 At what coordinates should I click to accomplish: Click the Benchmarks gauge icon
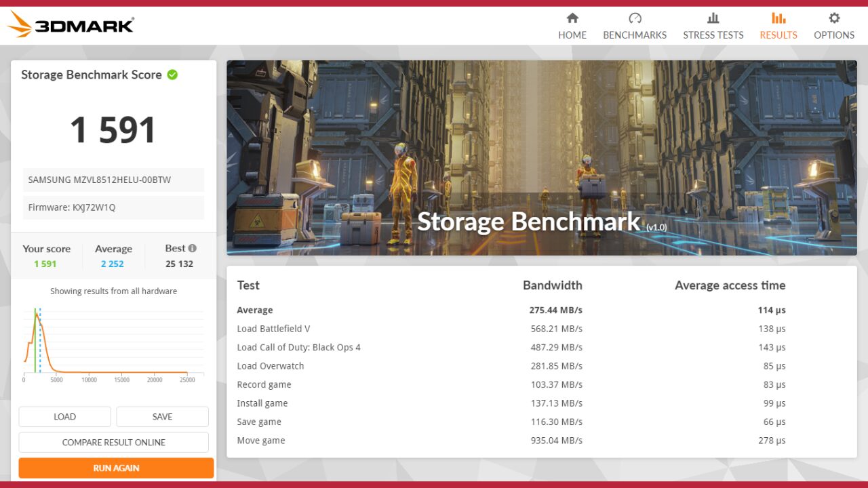[635, 18]
